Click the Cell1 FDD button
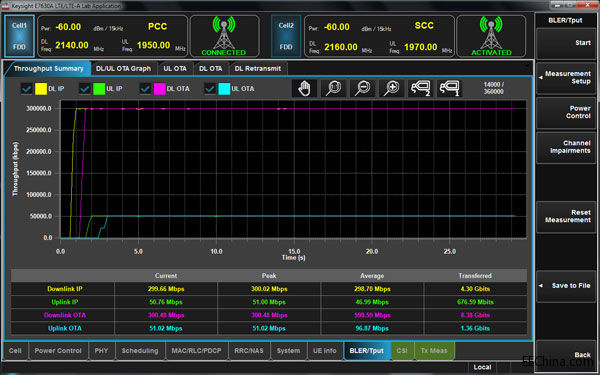 (x=19, y=36)
